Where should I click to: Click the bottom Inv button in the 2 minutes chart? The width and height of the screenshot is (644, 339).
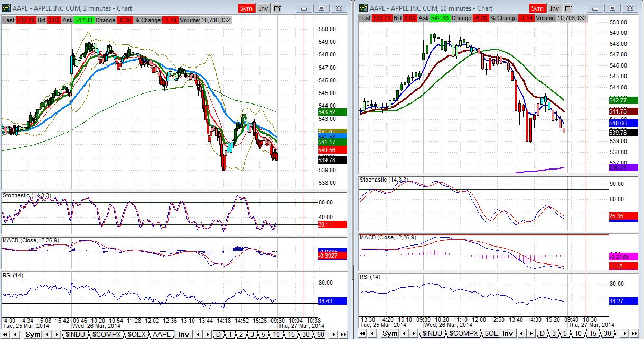coord(184,334)
